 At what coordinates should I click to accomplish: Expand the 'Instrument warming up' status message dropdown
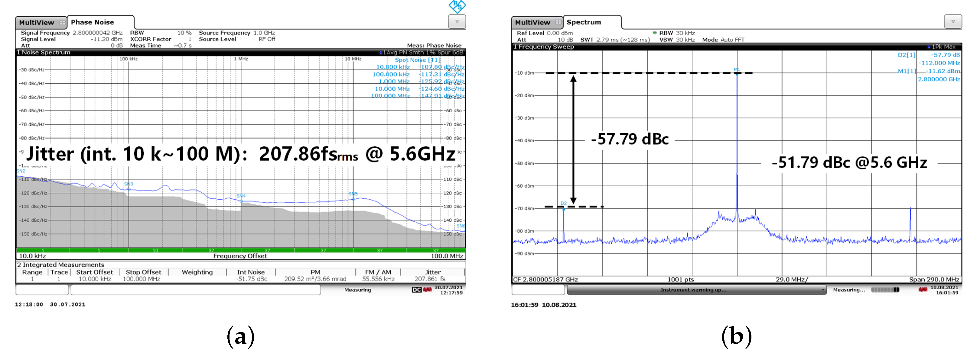823,290
